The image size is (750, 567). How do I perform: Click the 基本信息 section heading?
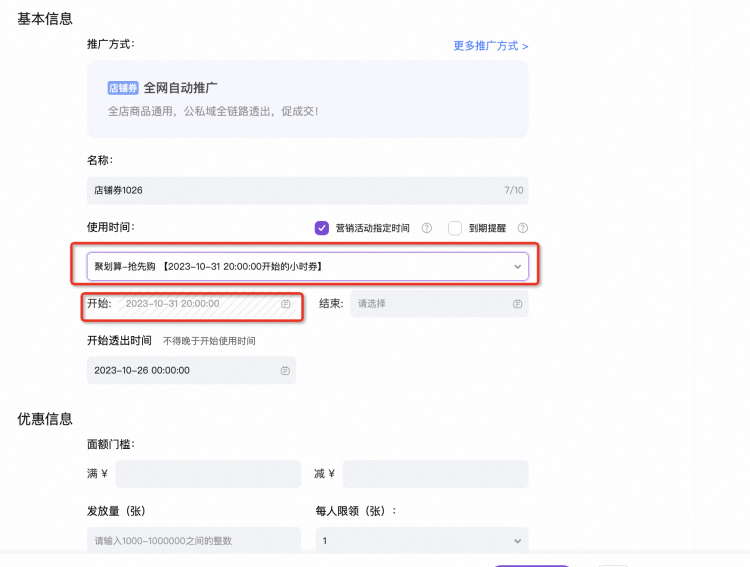pyautogui.click(x=45, y=19)
